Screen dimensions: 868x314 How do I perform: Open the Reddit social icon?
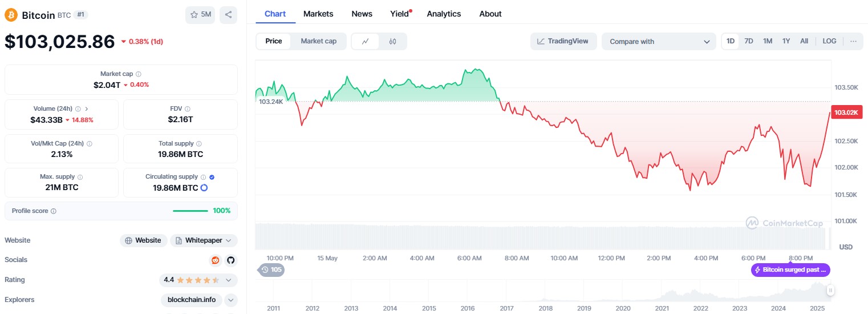pos(216,260)
